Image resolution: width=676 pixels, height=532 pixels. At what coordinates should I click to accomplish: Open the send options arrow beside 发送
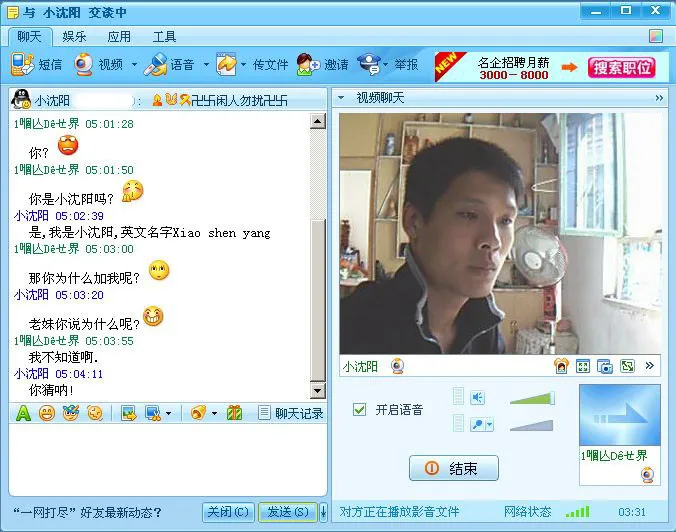coord(323,512)
